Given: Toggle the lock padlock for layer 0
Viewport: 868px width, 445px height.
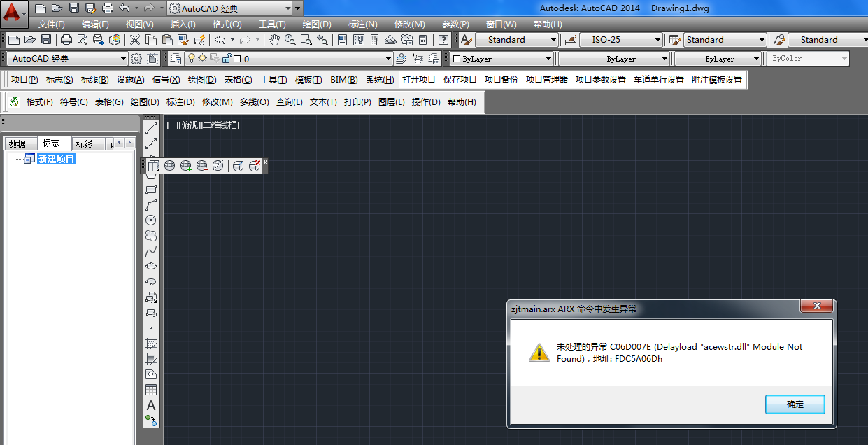Looking at the screenshot, I should (227, 59).
